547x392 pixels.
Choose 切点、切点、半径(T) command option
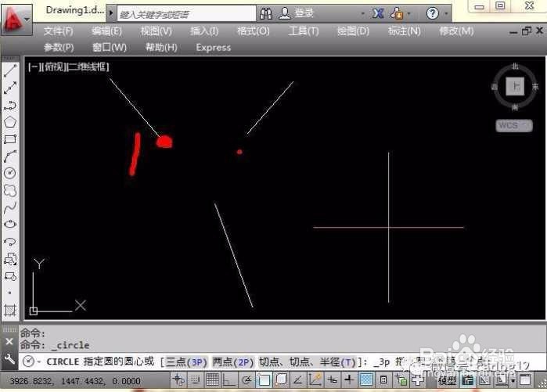tap(307, 362)
